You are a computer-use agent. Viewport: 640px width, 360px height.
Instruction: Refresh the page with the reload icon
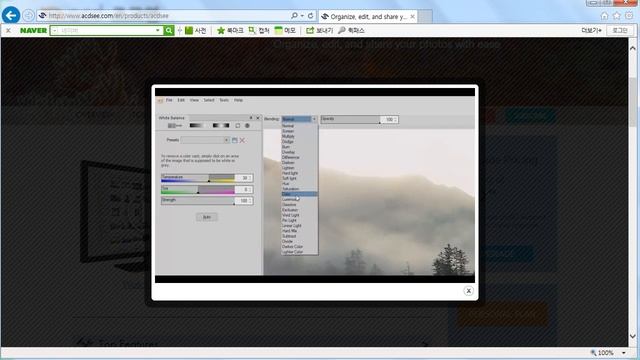(310, 16)
